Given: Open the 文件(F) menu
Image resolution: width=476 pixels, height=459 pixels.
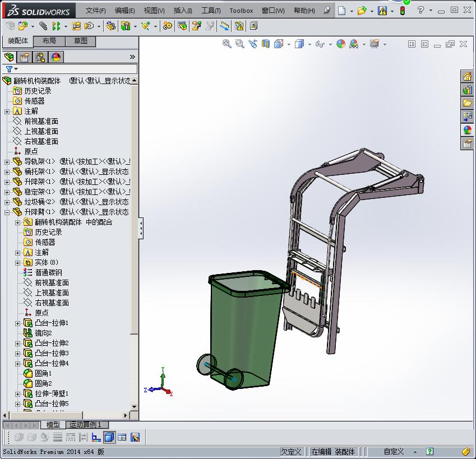Looking at the screenshot, I should pyautogui.click(x=96, y=11).
